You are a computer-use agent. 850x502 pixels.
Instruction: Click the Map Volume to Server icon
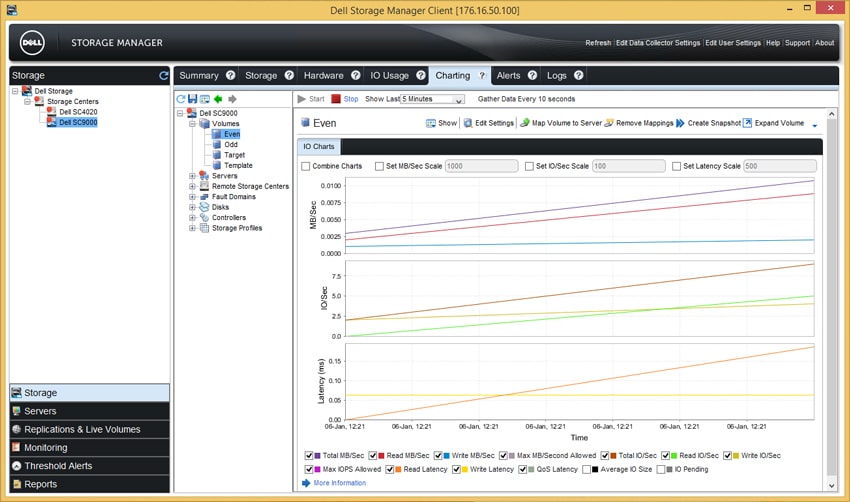pos(524,123)
